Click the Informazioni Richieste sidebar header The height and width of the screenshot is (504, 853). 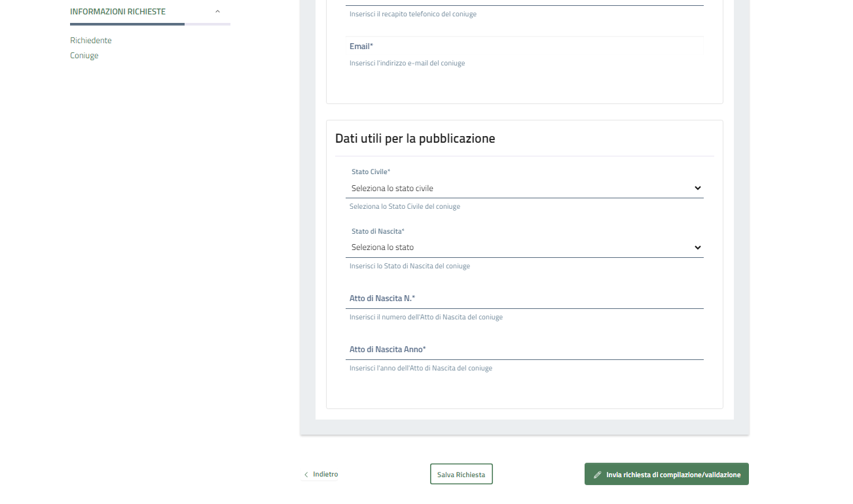pos(118,12)
